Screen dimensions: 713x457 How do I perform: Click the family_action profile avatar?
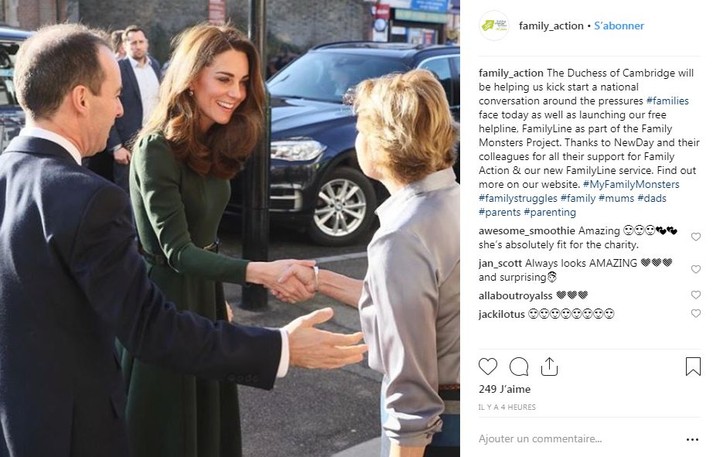click(494, 25)
